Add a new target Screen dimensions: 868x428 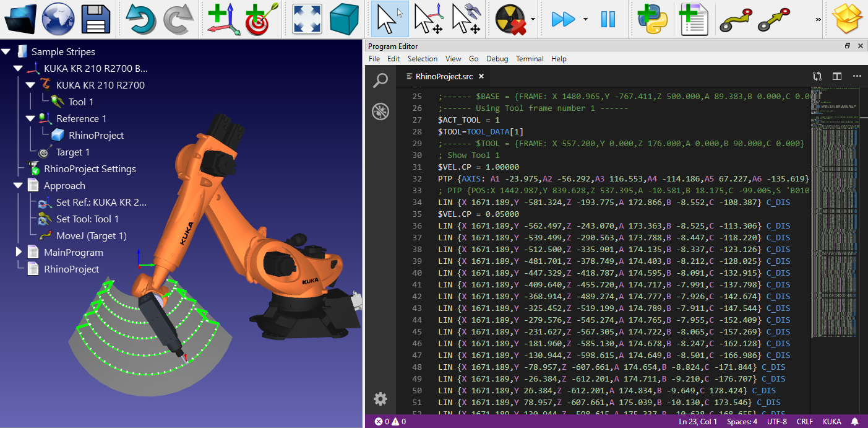(262, 19)
